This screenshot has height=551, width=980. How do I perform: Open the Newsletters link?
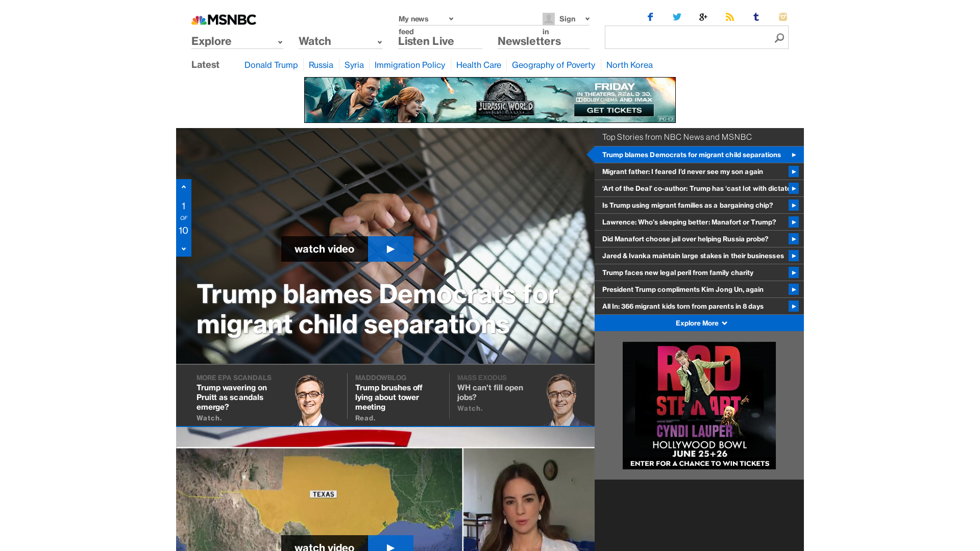pos(529,41)
